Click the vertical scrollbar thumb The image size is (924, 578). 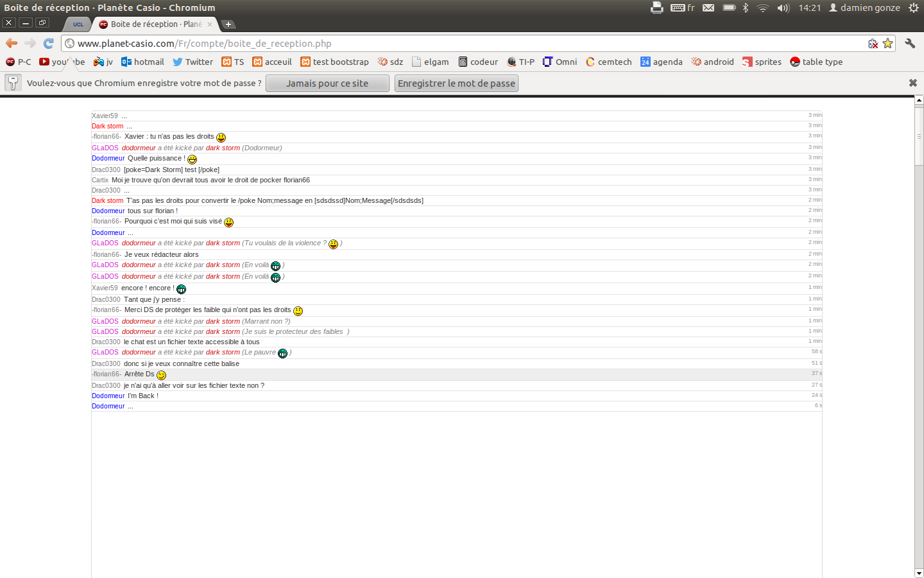919,136
